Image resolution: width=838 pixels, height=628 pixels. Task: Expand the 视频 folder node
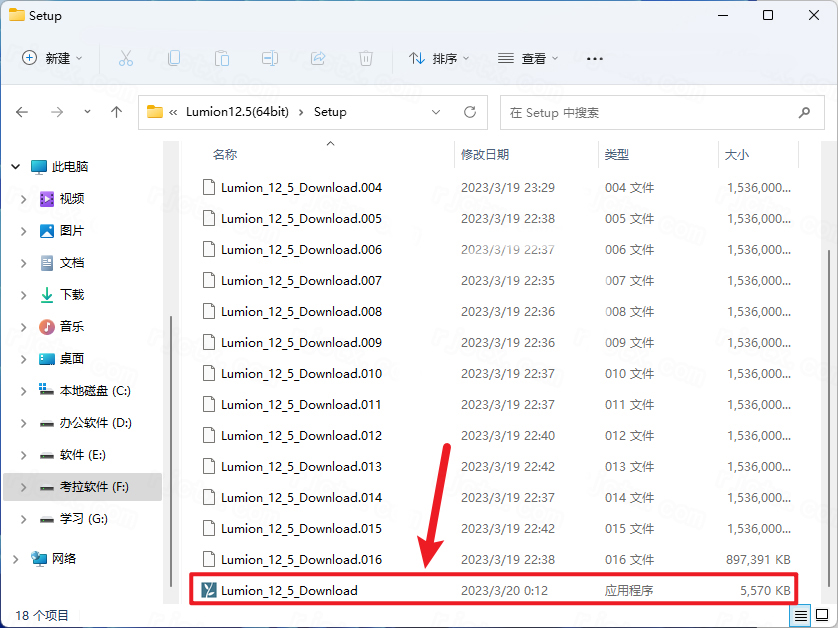(24, 199)
